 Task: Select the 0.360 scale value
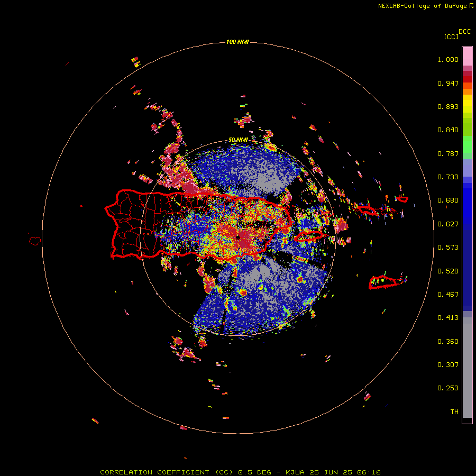tap(448, 342)
